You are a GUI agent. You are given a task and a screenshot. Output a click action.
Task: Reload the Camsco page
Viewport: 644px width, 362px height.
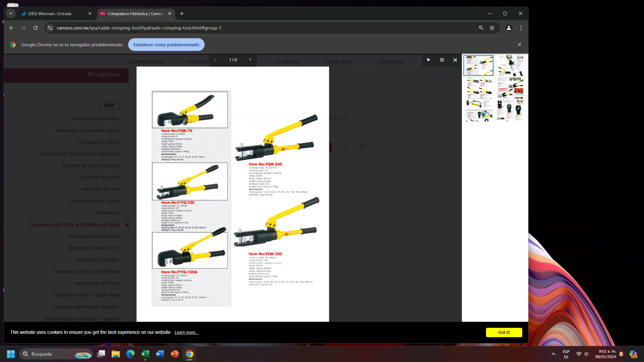pyautogui.click(x=36, y=28)
